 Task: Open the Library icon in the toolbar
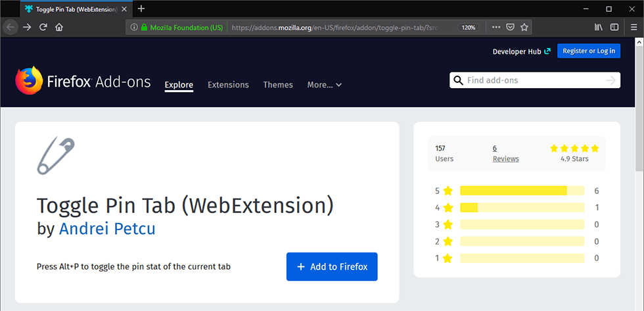599,28
